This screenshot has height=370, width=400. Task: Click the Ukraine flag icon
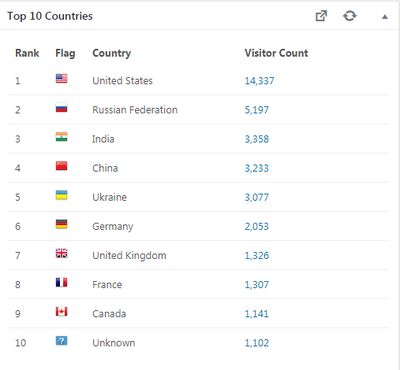(x=61, y=195)
